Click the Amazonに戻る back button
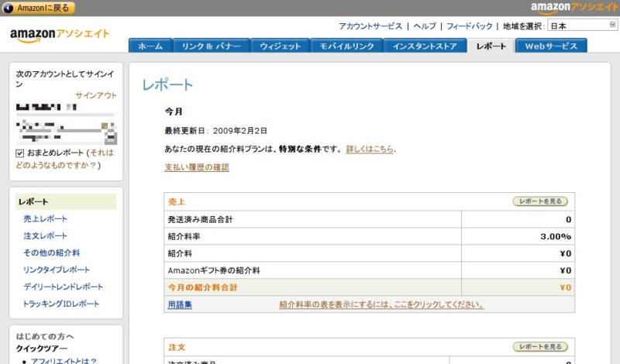The image size is (620, 364). pos(38,8)
